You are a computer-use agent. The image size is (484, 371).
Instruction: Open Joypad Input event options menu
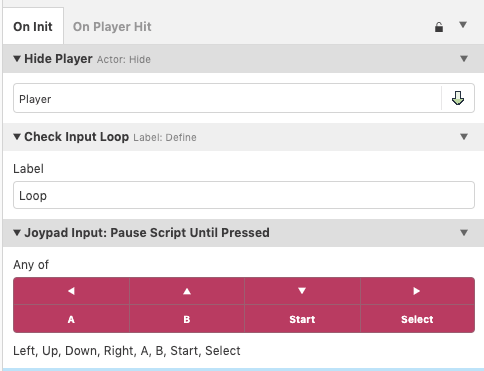(464, 233)
